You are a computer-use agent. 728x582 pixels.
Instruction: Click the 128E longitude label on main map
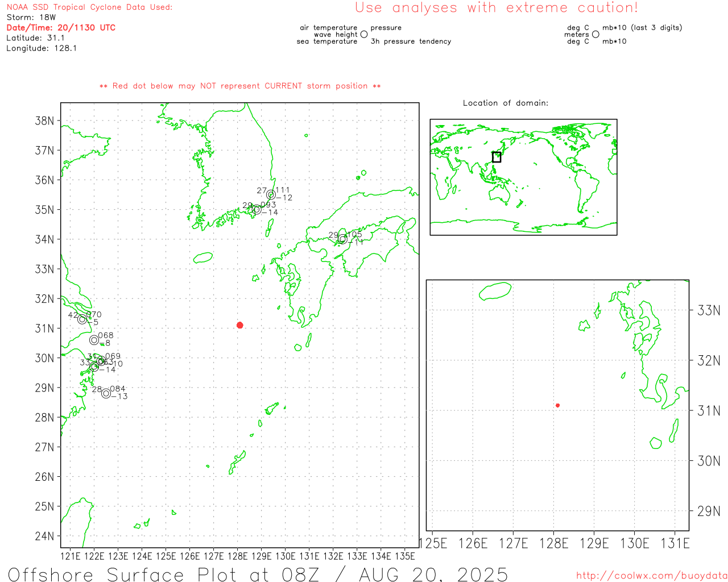coord(237,556)
